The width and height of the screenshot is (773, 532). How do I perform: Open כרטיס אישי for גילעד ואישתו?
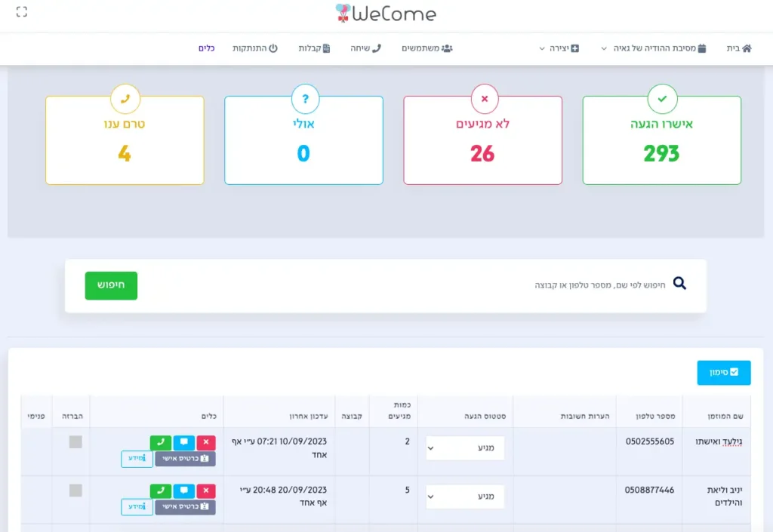tap(185, 459)
